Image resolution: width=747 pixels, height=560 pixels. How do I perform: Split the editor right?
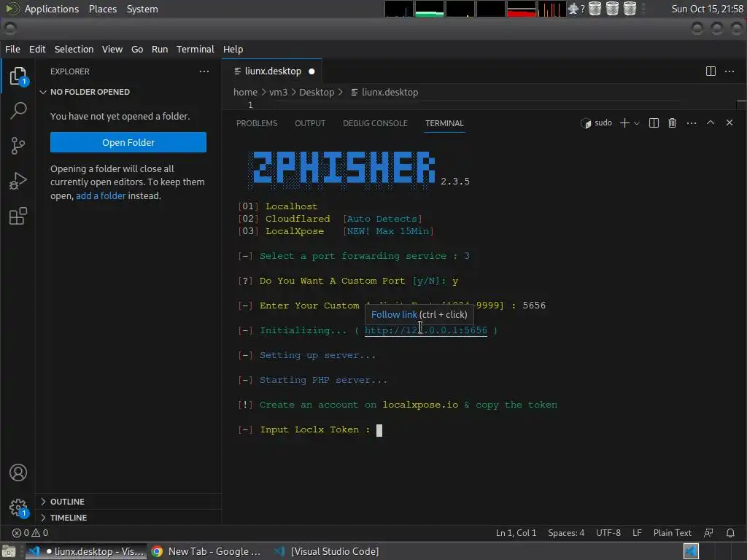click(711, 71)
